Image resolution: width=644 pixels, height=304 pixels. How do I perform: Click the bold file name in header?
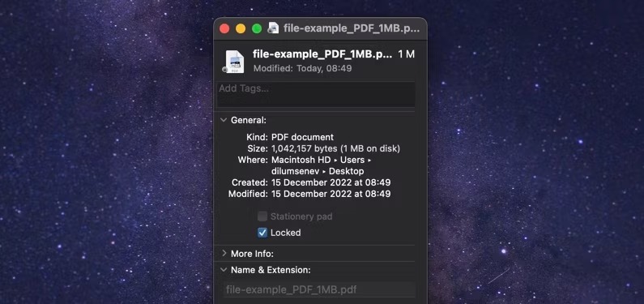pyautogui.click(x=322, y=54)
